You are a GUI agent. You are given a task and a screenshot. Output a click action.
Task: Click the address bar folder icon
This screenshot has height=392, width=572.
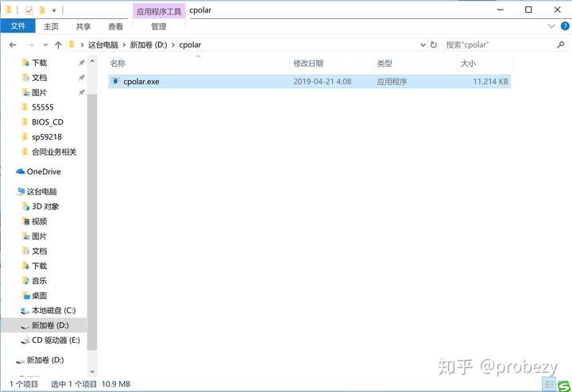(71, 44)
